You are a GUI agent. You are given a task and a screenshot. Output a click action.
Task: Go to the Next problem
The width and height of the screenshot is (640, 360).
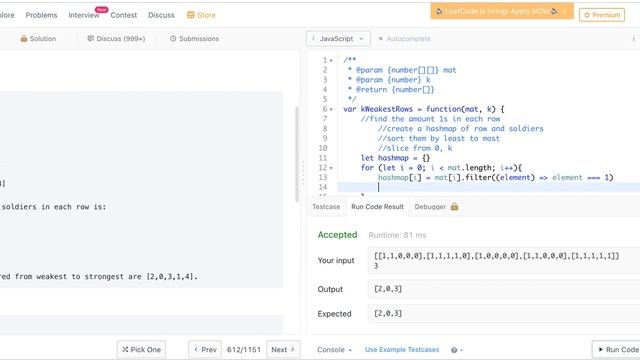pyautogui.click(x=283, y=350)
